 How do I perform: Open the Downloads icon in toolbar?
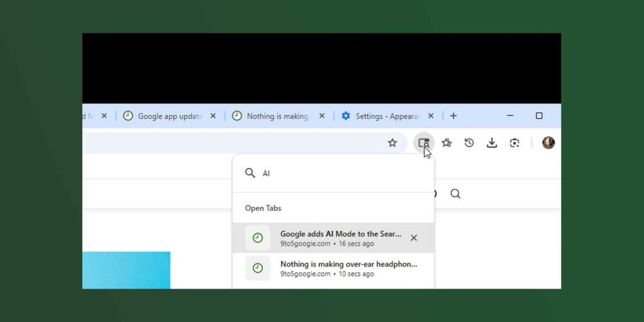pyautogui.click(x=492, y=143)
